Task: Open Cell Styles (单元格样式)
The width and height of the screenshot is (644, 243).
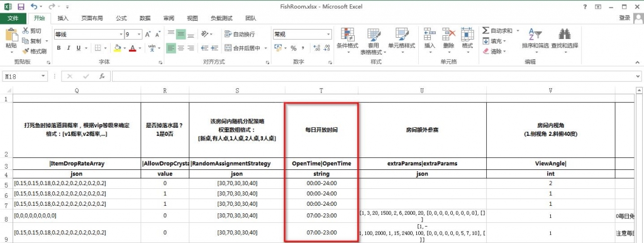Action: point(401,41)
